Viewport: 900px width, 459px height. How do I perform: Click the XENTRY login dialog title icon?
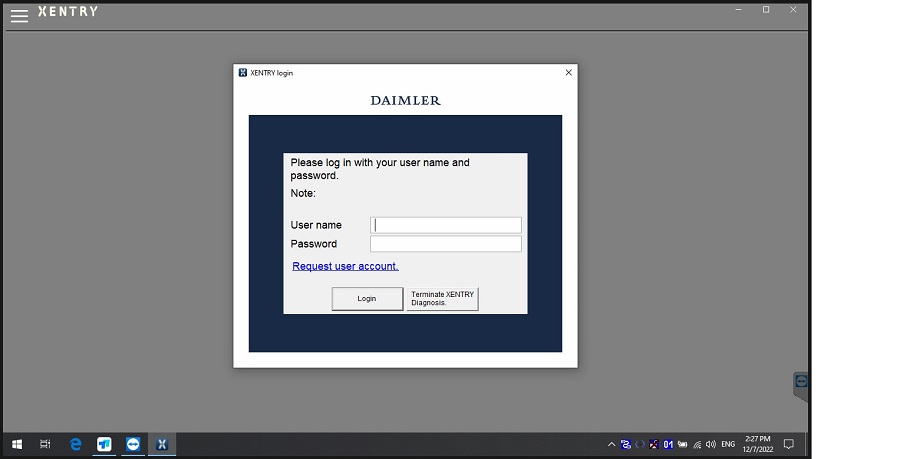tap(243, 72)
